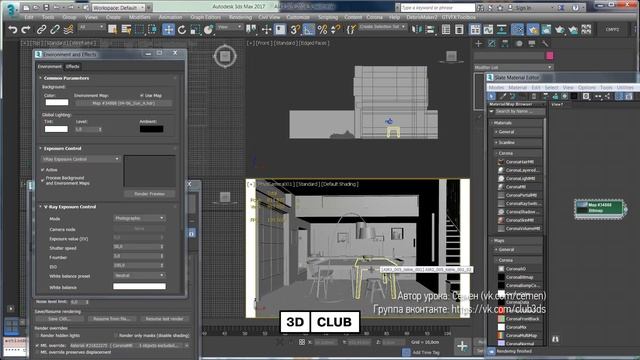640x360 pixels.
Task: Toggle Process Background and Environment Maps checkbox
Action: pos(42,180)
